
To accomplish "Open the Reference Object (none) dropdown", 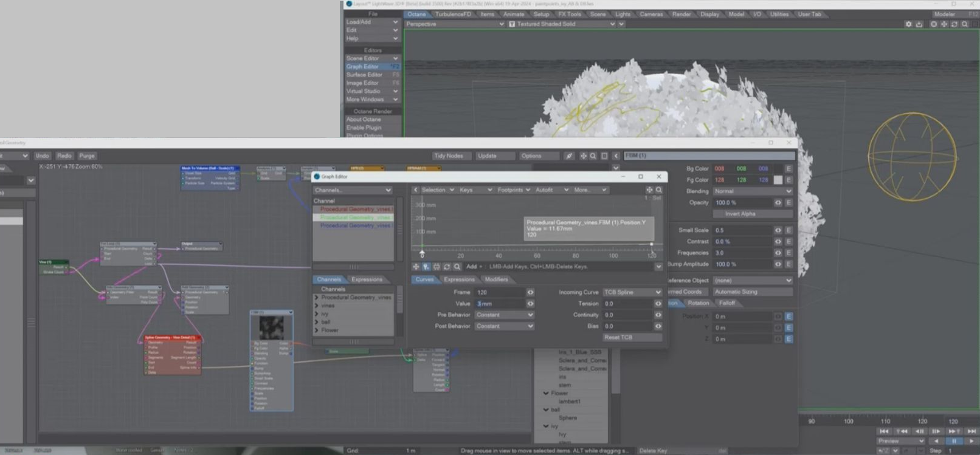I will [x=753, y=281].
